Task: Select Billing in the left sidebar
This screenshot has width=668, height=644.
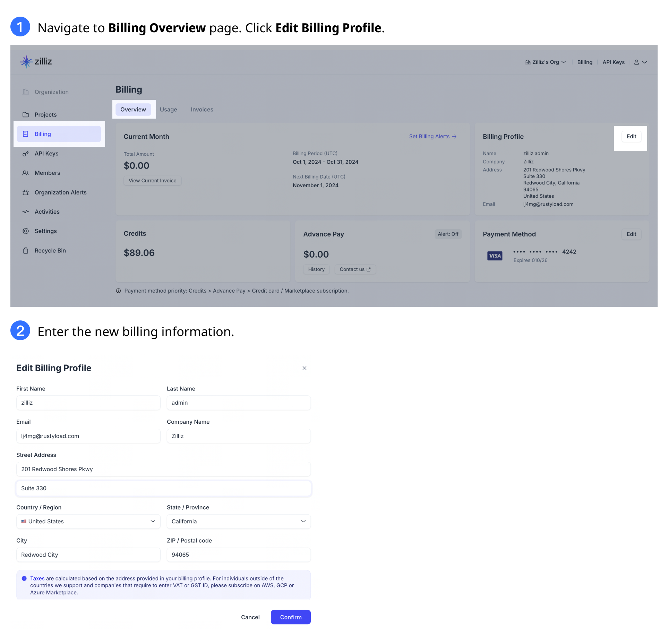Action: point(42,134)
